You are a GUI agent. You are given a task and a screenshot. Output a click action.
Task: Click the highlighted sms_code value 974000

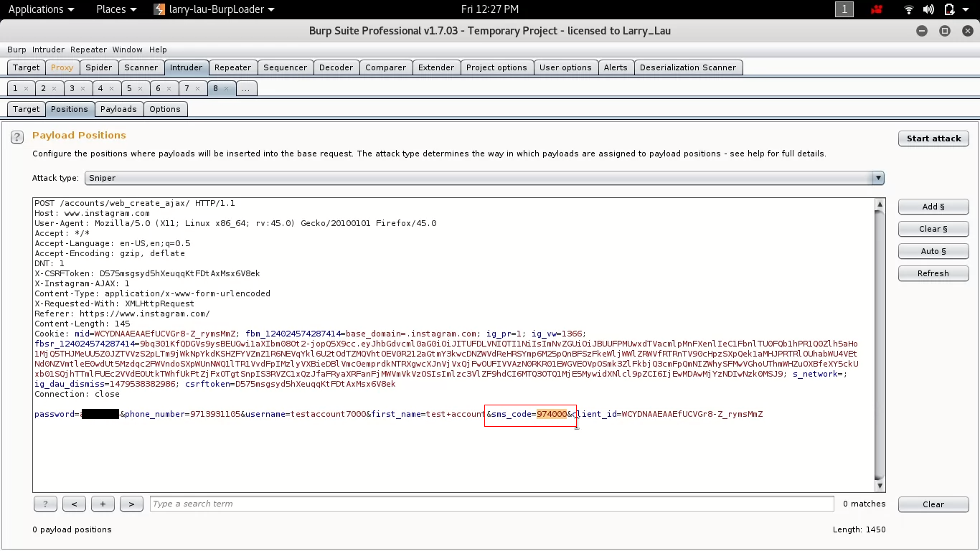coord(552,414)
